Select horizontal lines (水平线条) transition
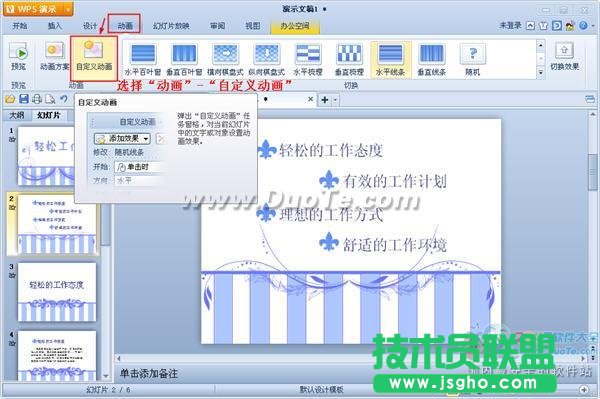This screenshot has height=399, width=600. pyautogui.click(x=390, y=59)
